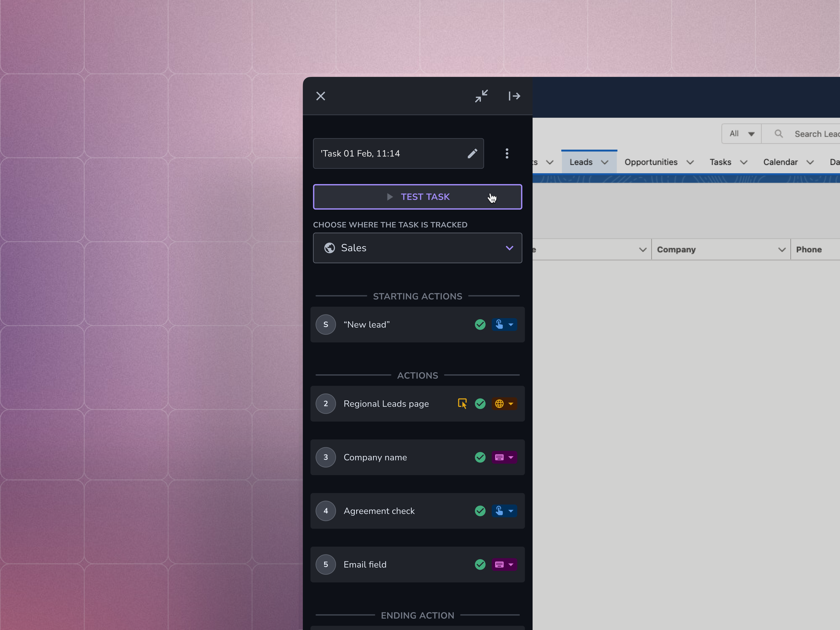Expand the Leads tab chevron menu
This screenshot has width=840, height=630.
tap(605, 162)
